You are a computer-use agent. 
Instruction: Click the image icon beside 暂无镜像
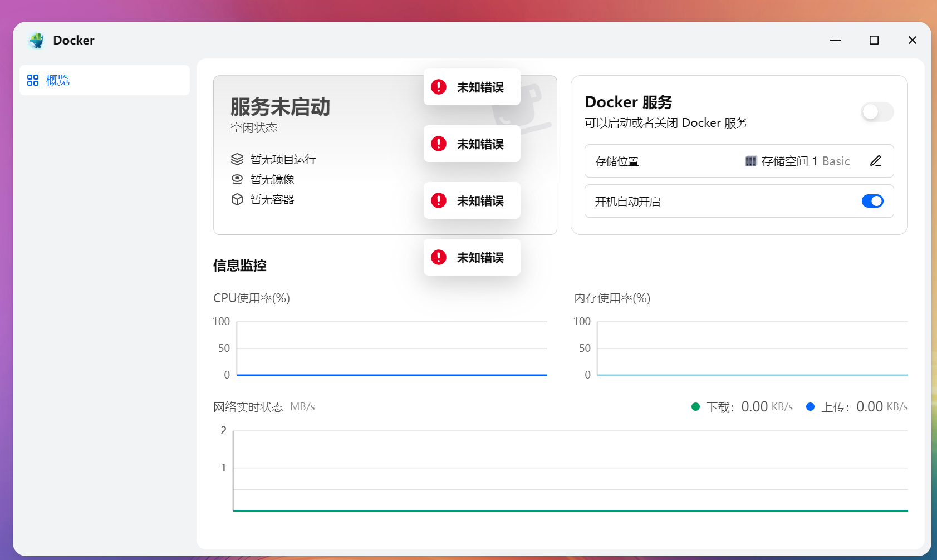tap(237, 179)
